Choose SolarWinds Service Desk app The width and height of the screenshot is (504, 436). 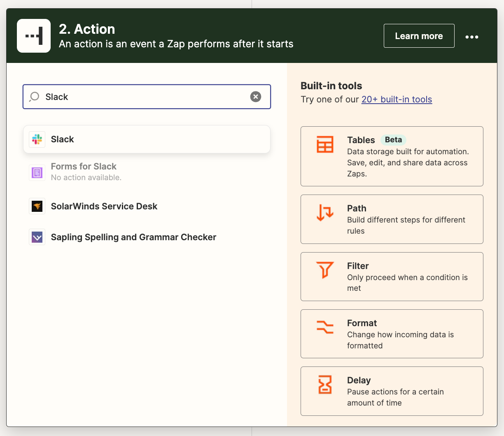coord(104,206)
